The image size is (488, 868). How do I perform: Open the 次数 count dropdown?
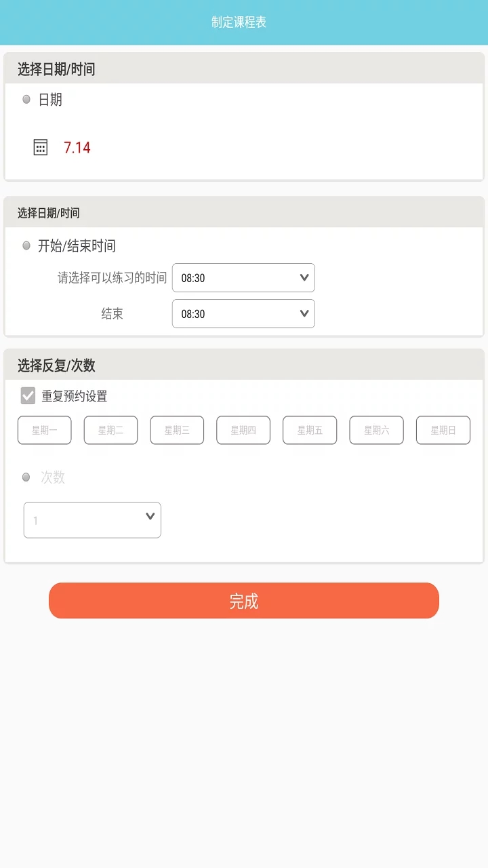(x=92, y=520)
